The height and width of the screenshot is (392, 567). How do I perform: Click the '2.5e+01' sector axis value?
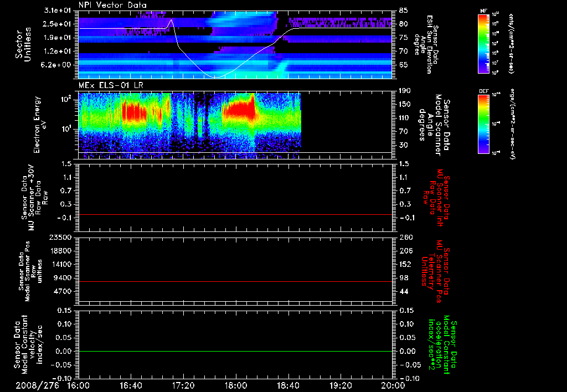click(x=58, y=24)
